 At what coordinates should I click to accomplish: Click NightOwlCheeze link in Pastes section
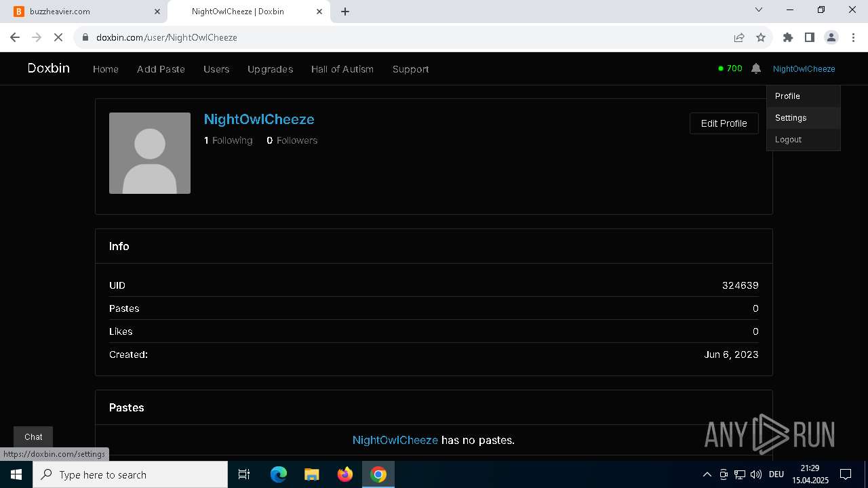click(395, 440)
